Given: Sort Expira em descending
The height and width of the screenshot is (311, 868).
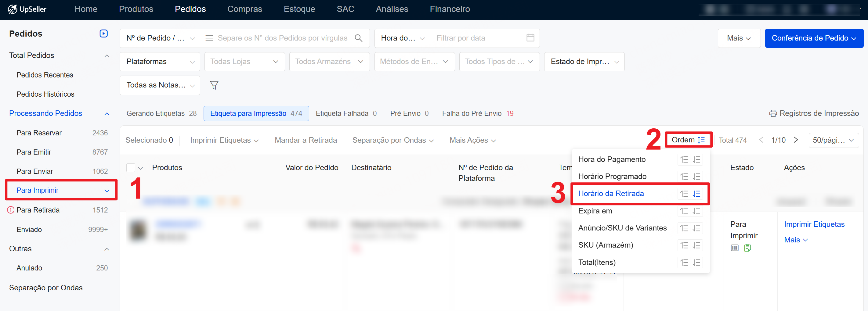Looking at the screenshot, I should [x=696, y=211].
